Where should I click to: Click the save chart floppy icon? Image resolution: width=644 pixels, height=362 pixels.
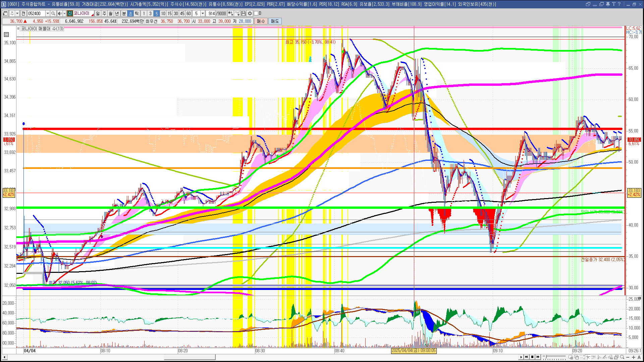click(244, 13)
